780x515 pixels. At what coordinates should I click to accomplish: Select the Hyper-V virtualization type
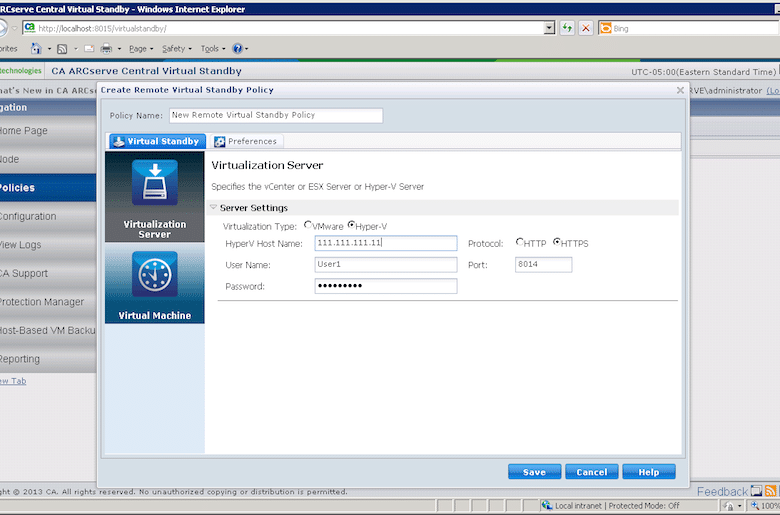(351, 225)
